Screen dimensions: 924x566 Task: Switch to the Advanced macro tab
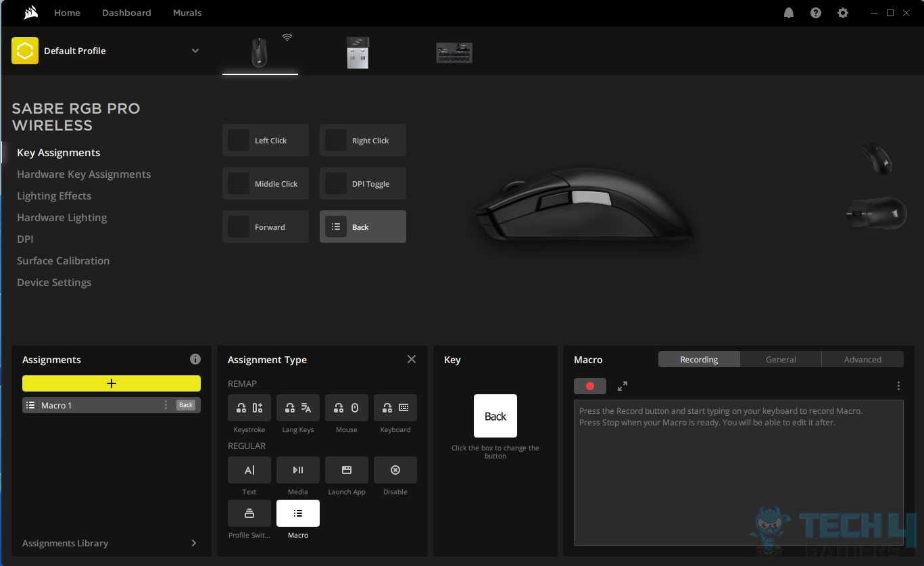coord(862,359)
